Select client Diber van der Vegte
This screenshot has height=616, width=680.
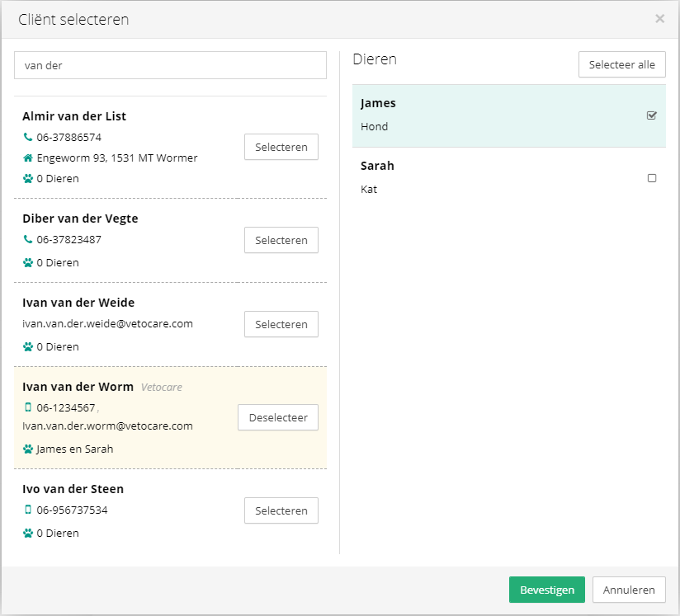point(281,240)
